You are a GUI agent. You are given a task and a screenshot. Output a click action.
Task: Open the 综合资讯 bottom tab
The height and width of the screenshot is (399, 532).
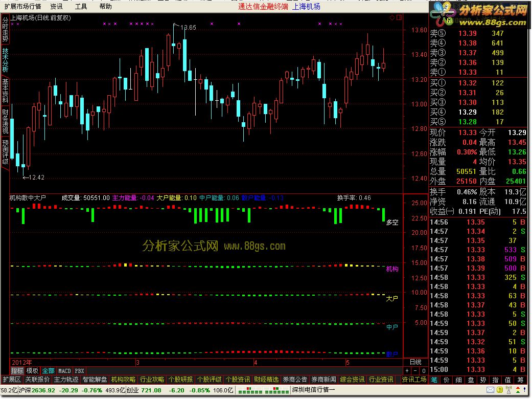(x=352, y=380)
